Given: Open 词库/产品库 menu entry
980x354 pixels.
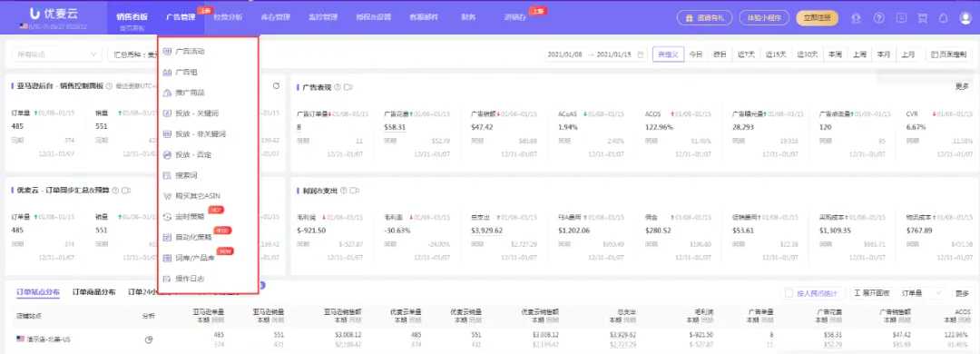Looking at the screenshot, I should [194, 258].
